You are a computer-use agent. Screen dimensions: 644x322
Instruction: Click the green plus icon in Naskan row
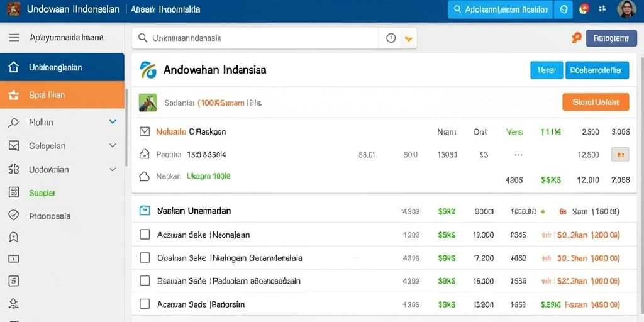[x=543, y=212]
